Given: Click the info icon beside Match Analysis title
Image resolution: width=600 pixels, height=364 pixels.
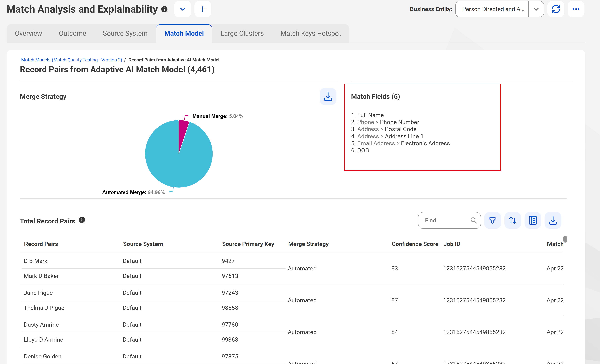Looking at the screenshot, I should (x=164, y=9).
